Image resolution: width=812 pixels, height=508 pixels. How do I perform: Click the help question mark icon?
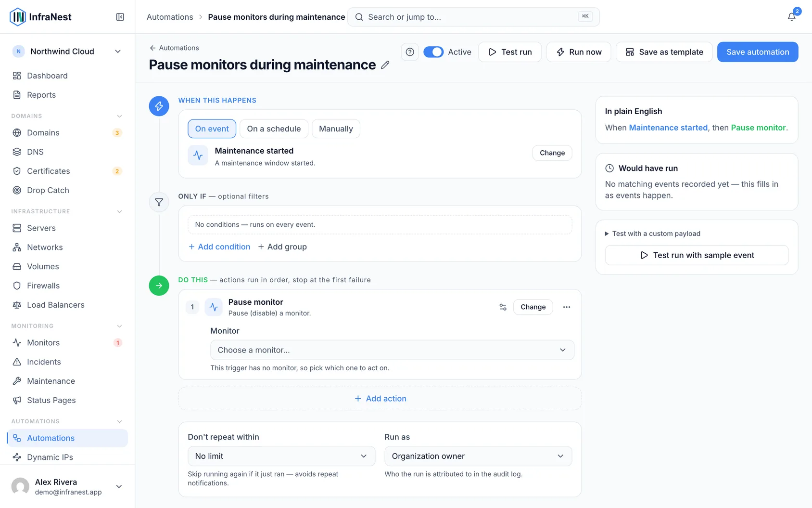(x=410, y=52)
